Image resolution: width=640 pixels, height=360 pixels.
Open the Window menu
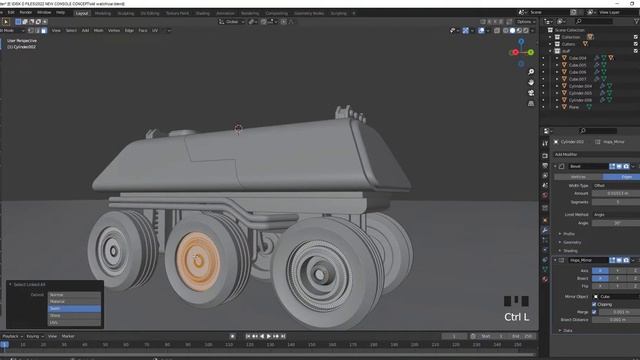[x=44, y=13]
